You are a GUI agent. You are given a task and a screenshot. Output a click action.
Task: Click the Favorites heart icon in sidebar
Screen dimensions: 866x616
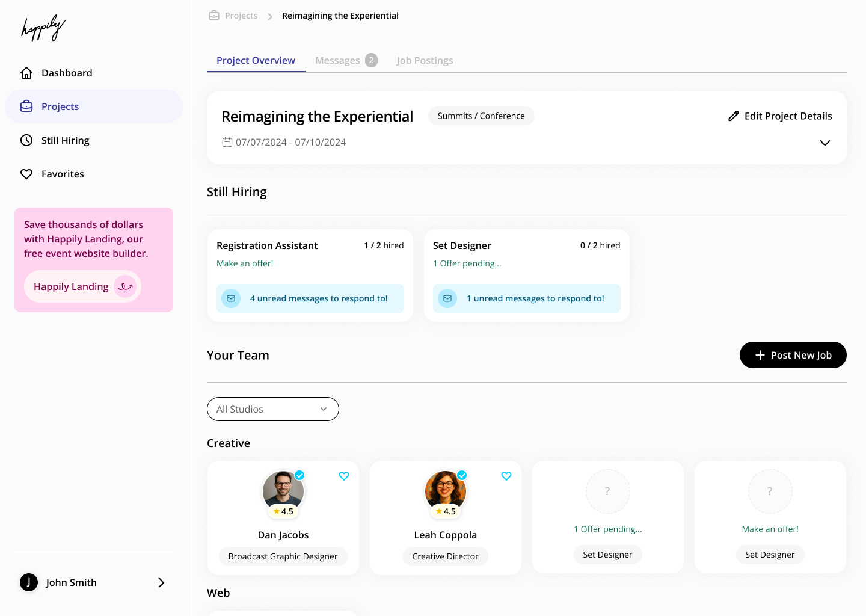point(26,174)
